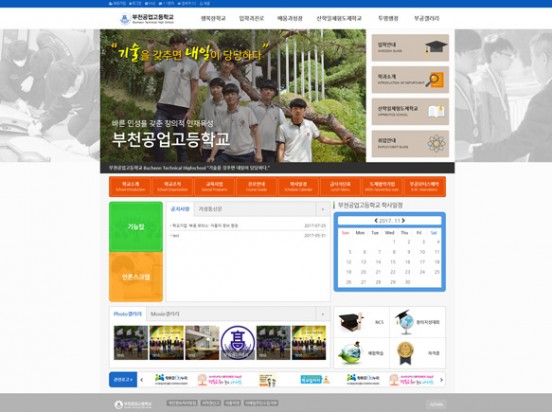Click the orange magnifying glass department icon
Image resolution: width=552 pixels, height=412 pixels.
[435, 80]
